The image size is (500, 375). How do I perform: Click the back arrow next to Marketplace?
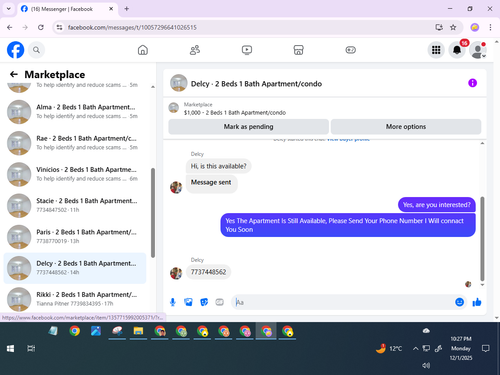point(14,74)
